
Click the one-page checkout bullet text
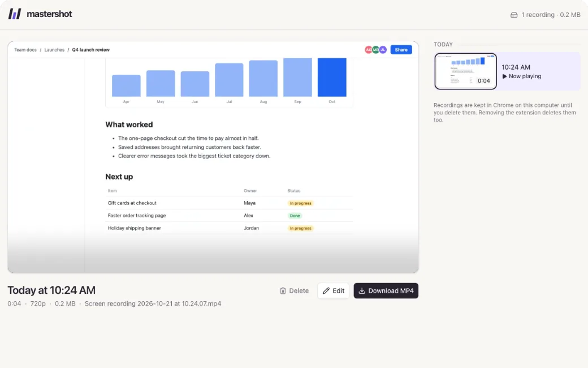pyautogui.click(x=188, y=138)
